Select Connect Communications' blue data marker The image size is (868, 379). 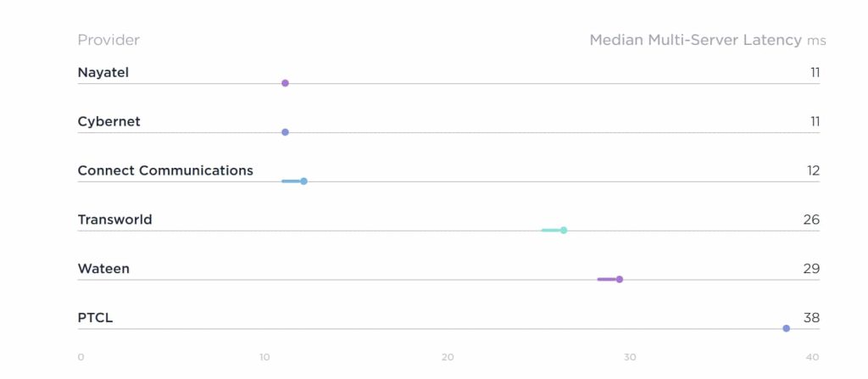(x=303, y=181)
